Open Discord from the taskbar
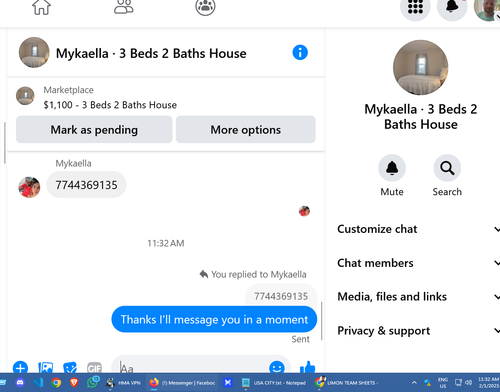Viewport: 500px width, 392px height. (x=20, y=383)
